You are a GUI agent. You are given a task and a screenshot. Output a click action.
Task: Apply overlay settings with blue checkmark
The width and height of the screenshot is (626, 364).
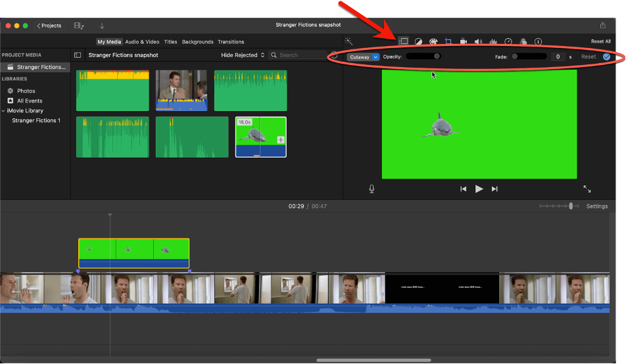(606, 57)
